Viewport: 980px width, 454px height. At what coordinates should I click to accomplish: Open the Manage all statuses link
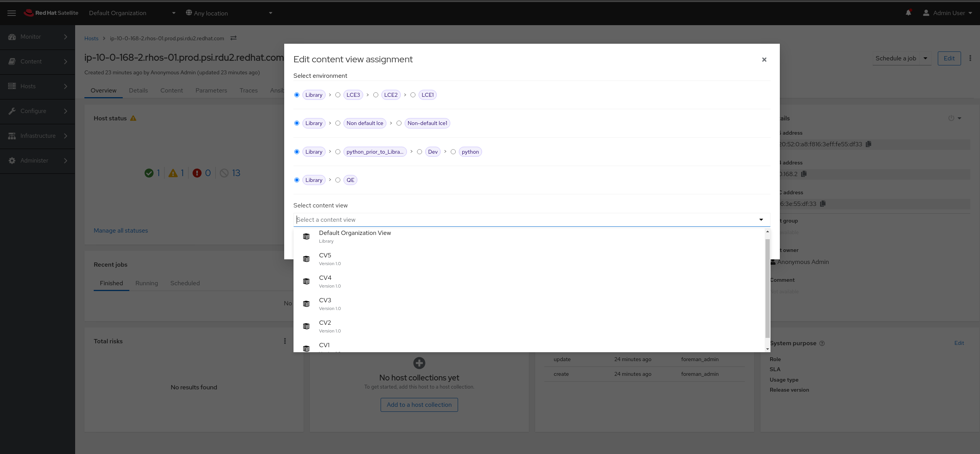pos(121,231)
